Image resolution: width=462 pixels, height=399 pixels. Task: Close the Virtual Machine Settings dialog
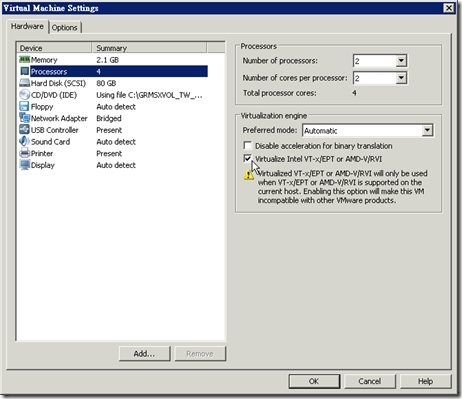click(x=449, y=8)
